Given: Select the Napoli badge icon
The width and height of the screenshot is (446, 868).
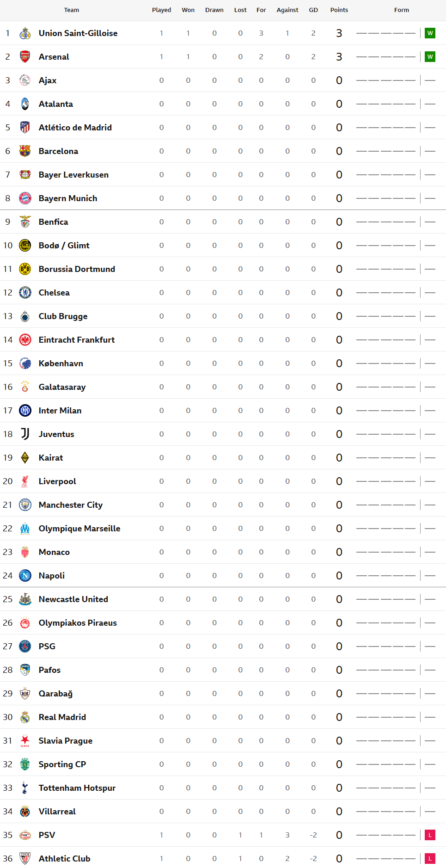Looking at the screenshot, I should coord(25,576).
